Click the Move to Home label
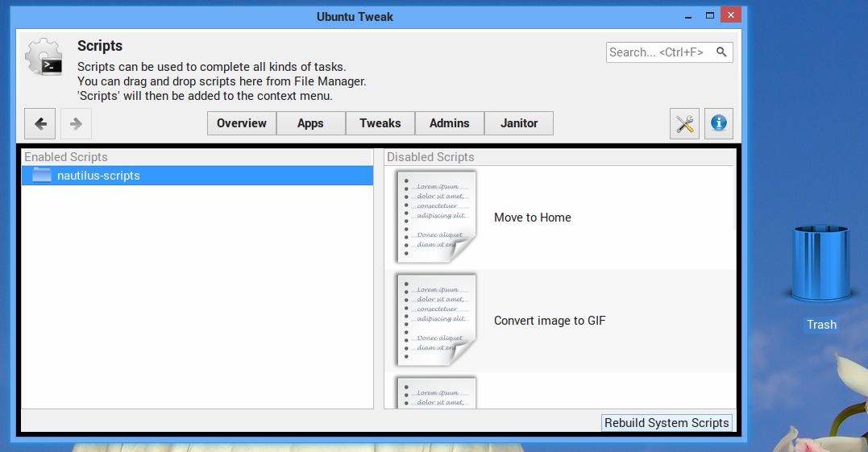Screen dimensions: 868x452 [x=533, y=218]
